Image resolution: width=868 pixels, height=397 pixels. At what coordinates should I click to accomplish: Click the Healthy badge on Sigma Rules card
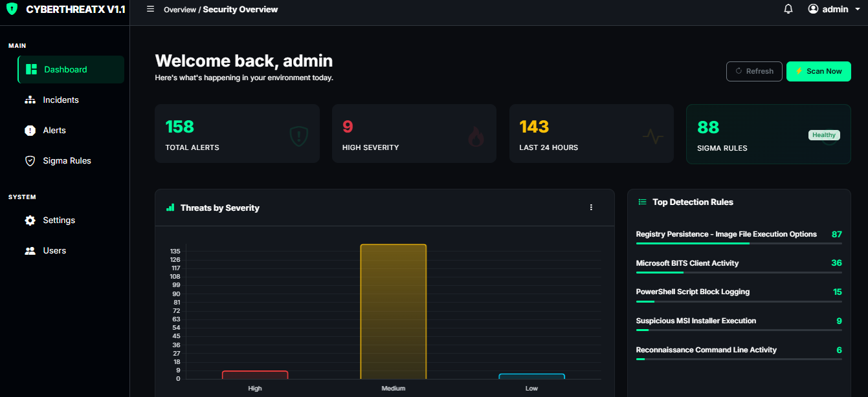pos(824,135)
